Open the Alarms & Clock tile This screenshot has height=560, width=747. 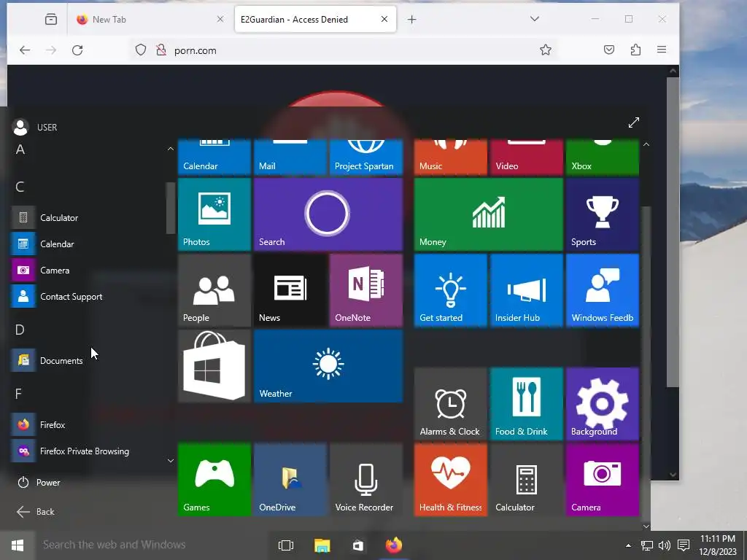(x=451, y=404)
